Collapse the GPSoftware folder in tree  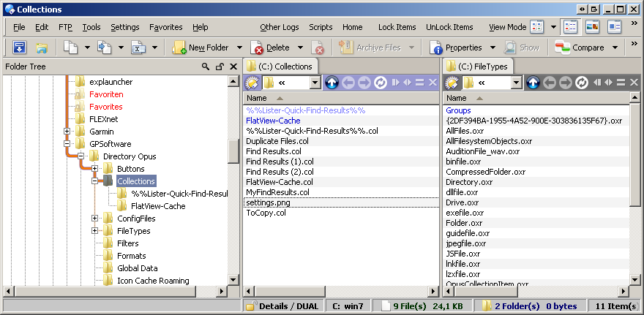pyautogui.click(x=67, y=144)
